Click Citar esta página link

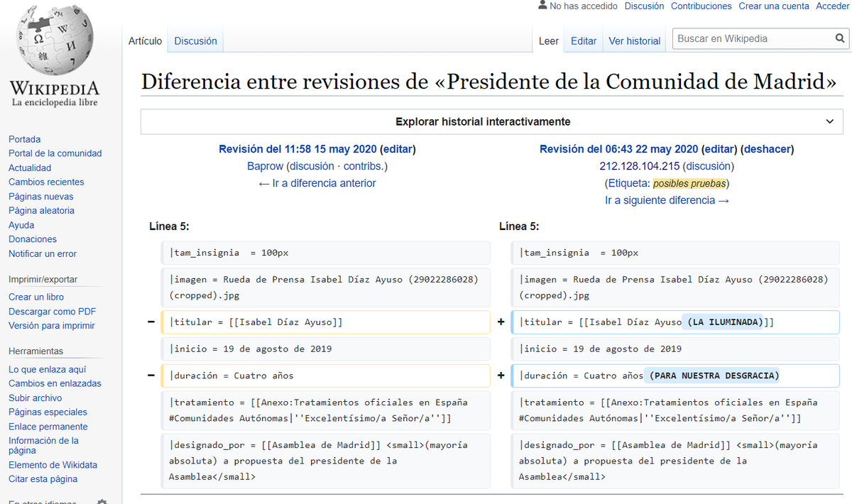pyautogui.click(x=43, y=479)
